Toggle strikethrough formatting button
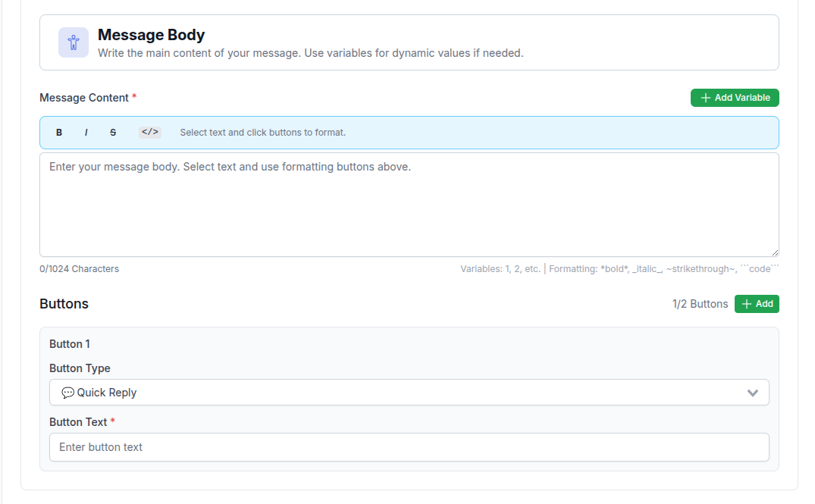The height and width of the screenshot is (504, 815). click(x=113, y=133)
